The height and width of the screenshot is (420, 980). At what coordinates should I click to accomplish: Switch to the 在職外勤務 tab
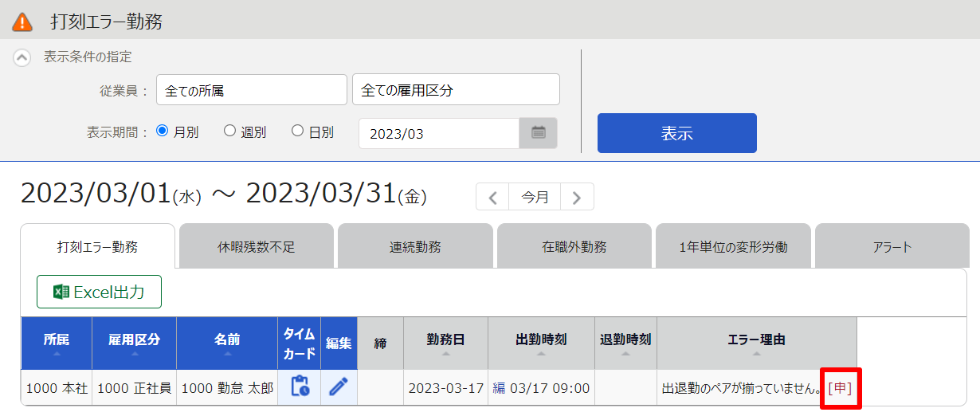tap(574, 246)
